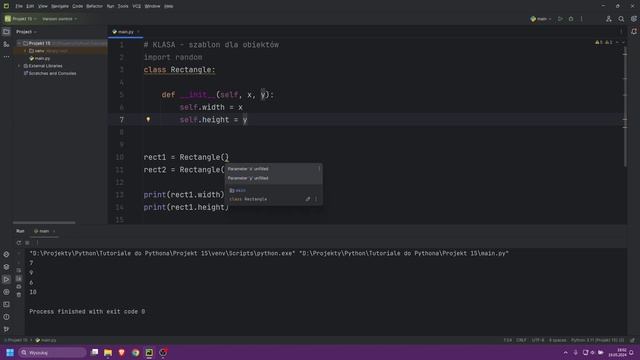Open popup more options next to pencil
This screenshot has height=360, width=640.
click(x=316, y=199)
